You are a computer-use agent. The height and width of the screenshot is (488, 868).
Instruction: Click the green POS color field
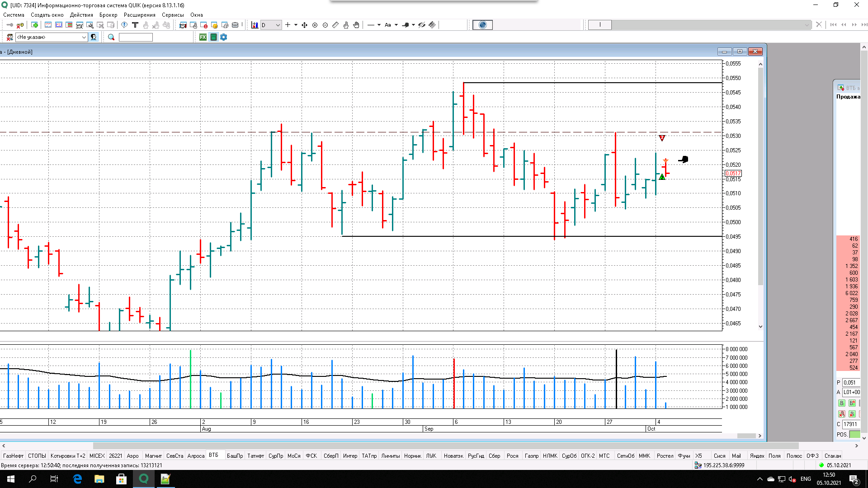(854, 434)
